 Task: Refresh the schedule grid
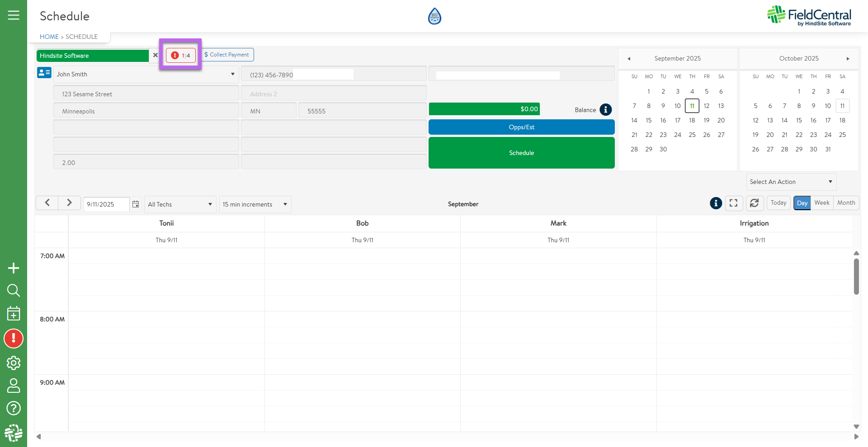pyautogui.click(x=754, y=203)
